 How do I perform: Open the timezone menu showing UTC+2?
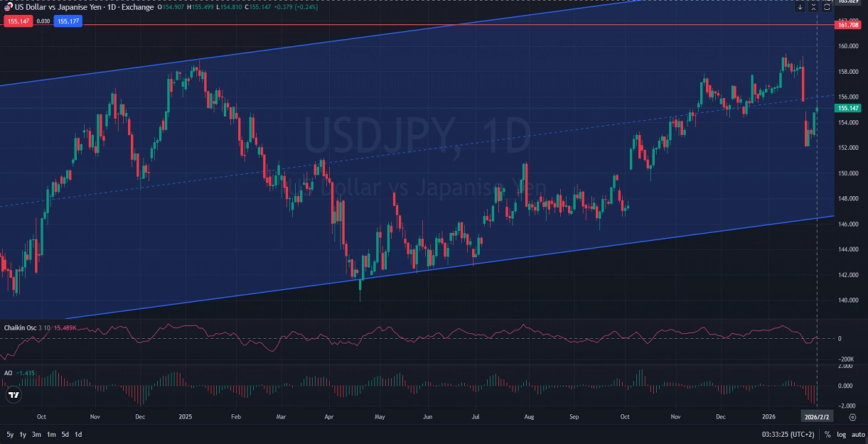click(x=788, y=434)
